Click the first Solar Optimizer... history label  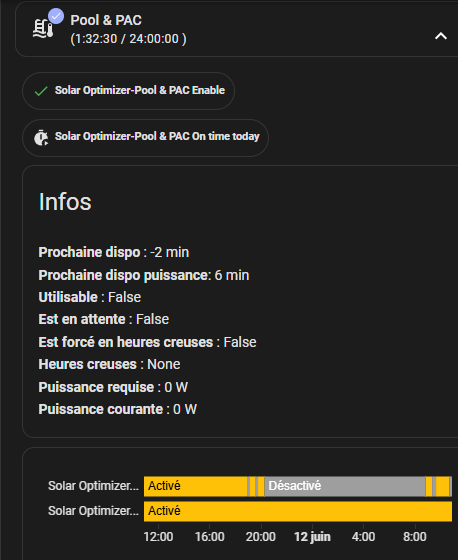[93, 486]
